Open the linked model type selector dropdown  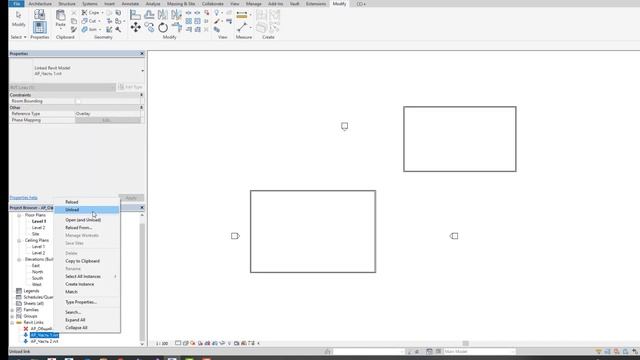coord(142,71)
